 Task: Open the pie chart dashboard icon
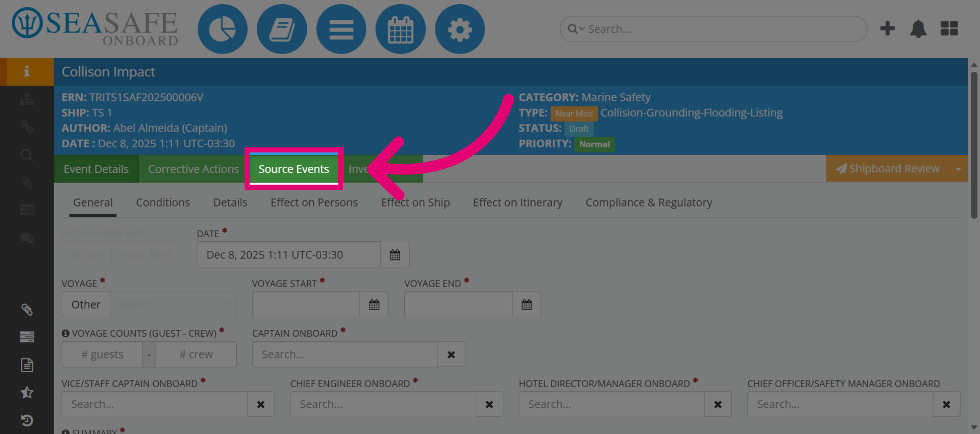(x=223, y=29)
